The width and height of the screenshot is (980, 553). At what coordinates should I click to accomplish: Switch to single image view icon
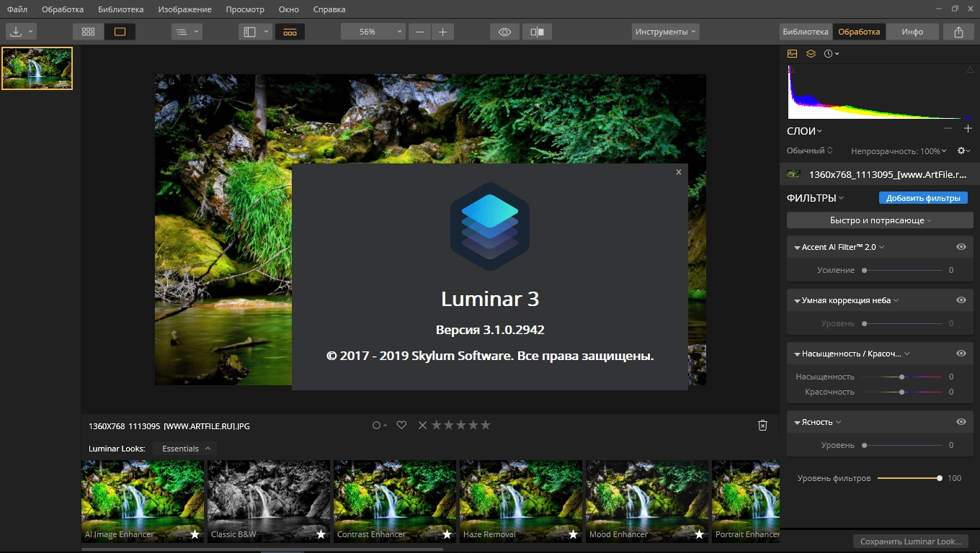point(120,32)
